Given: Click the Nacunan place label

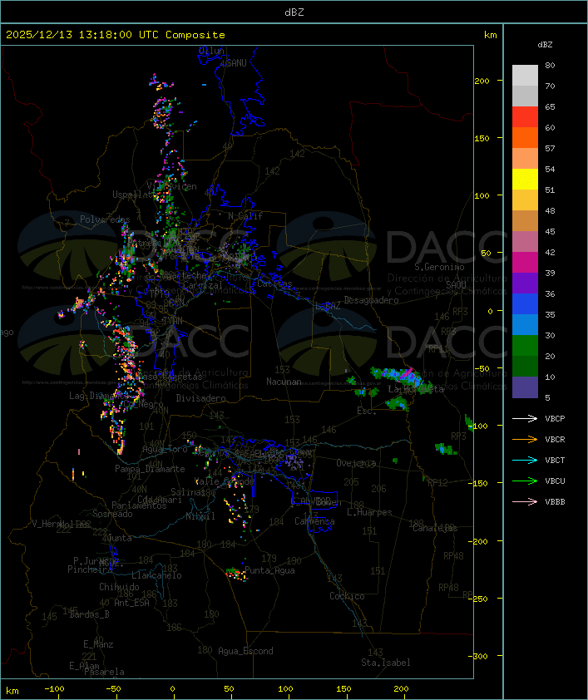Looking at the screenshot, I should coord(284,382).
